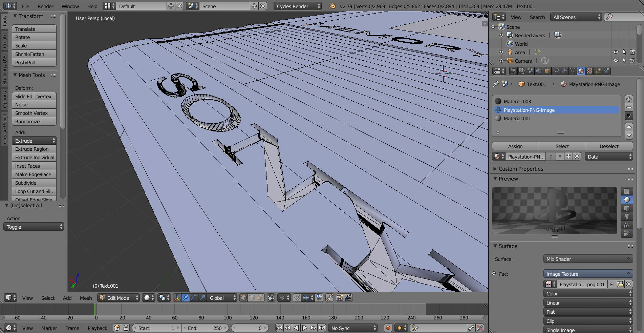
Task: Open the Render Layers properties tab
Action: tap(522, 71)
